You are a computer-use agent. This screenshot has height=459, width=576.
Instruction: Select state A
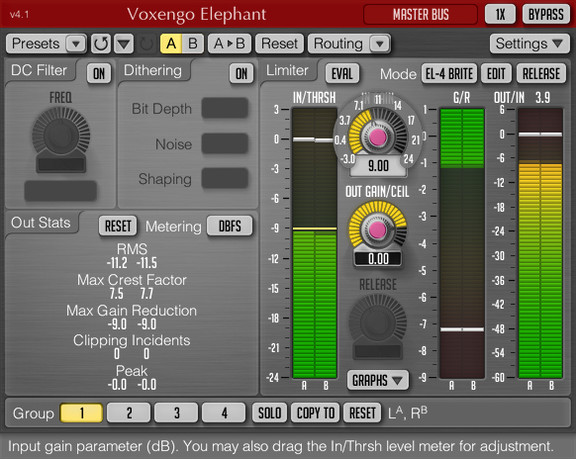coord(171,44)
